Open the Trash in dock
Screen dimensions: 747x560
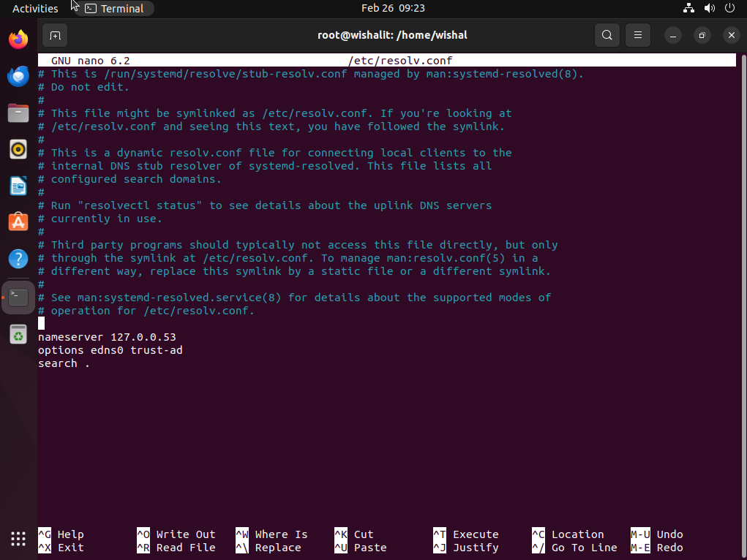point(18,334)
